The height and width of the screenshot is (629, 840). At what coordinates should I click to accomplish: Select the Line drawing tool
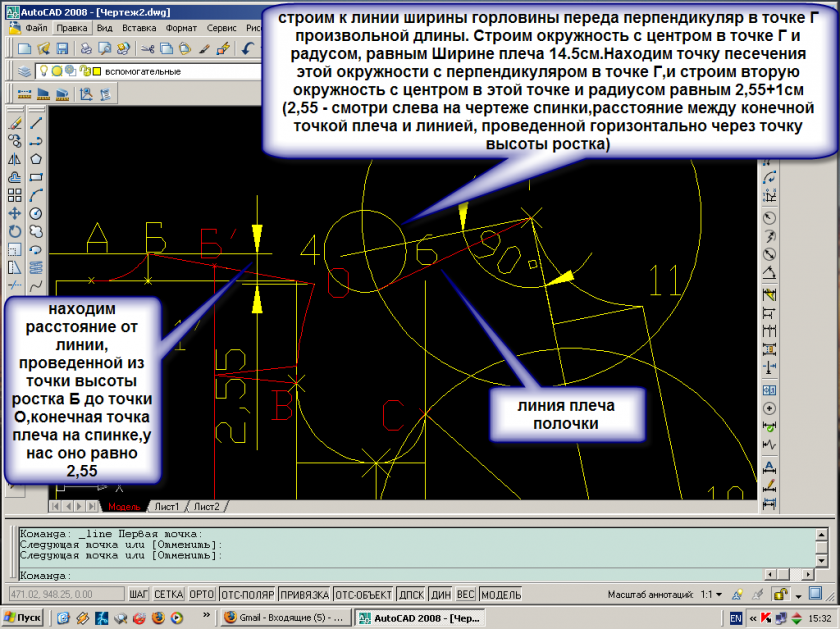tap(36, 123)
